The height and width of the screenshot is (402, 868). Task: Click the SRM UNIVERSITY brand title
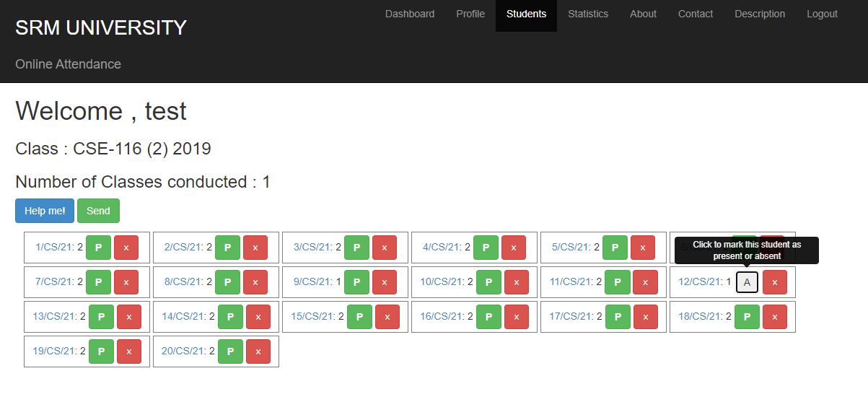point(101,27)
